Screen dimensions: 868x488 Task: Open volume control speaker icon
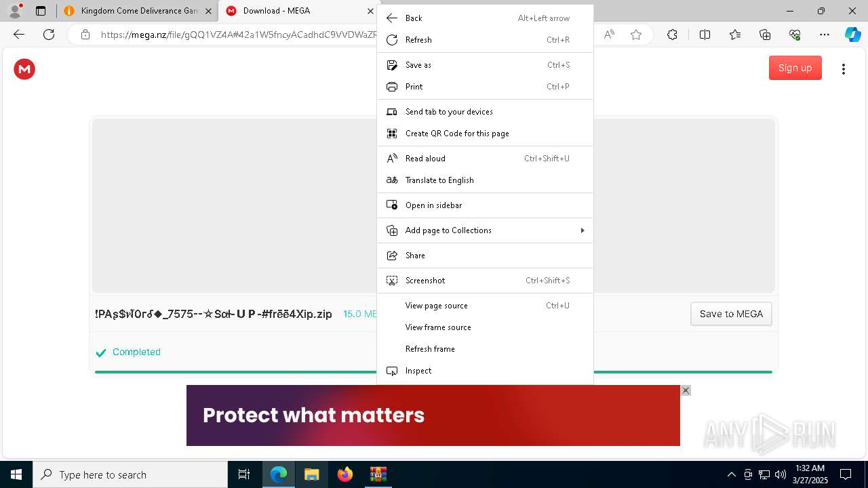click(780, 474)
